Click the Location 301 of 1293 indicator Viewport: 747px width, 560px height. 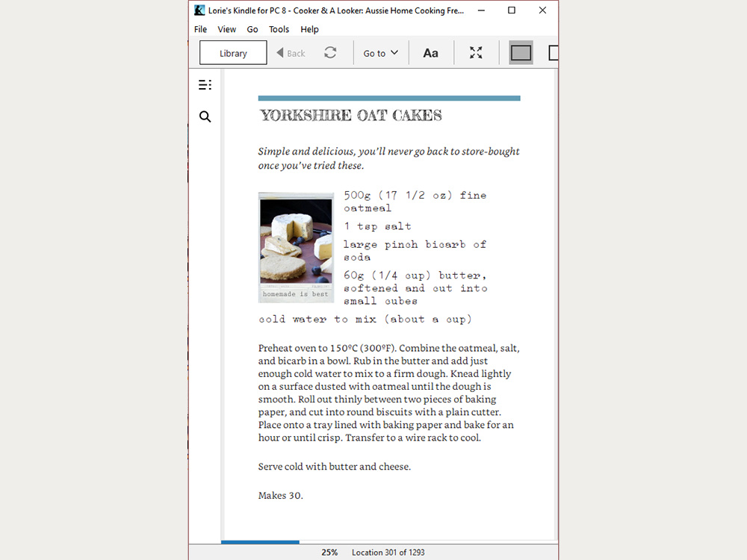pyautogui.click(x=388, y=553)
